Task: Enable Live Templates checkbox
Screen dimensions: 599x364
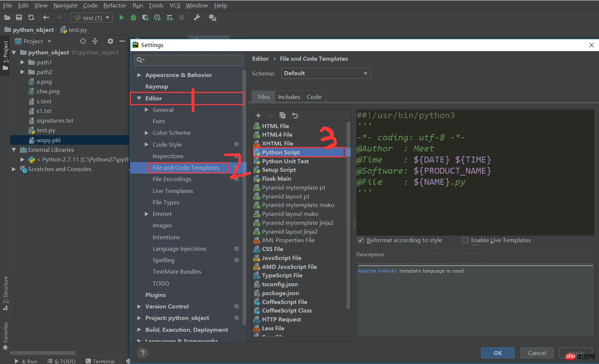Action: click(465, 240)
